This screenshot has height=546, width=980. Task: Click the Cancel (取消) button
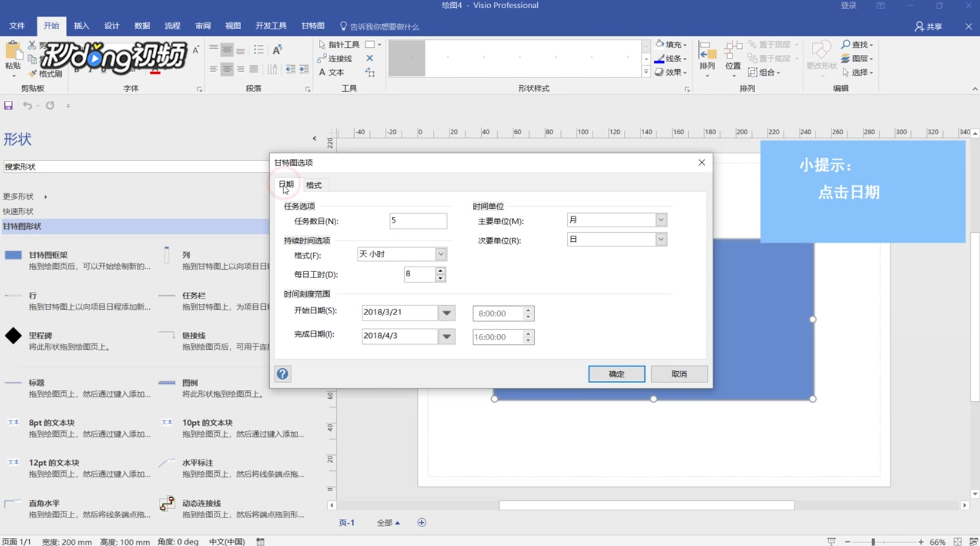679,374
